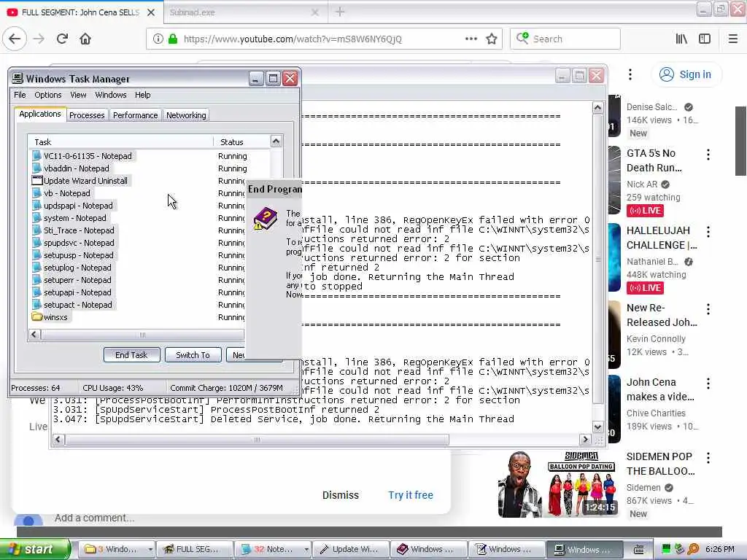Open options for SIDEMEN POP THE BALLOON video
Viewport: 747px width, 560px height.
coord(708,458)
